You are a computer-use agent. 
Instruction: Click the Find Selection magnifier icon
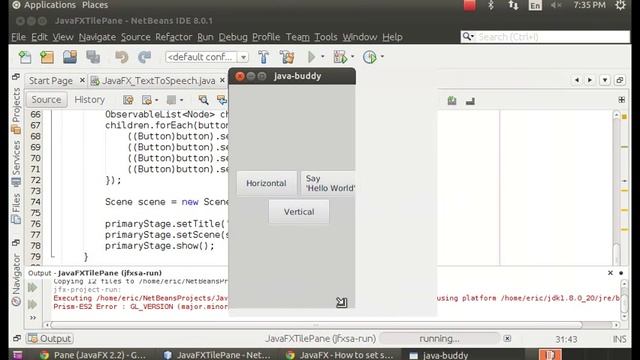click(203, 100)
